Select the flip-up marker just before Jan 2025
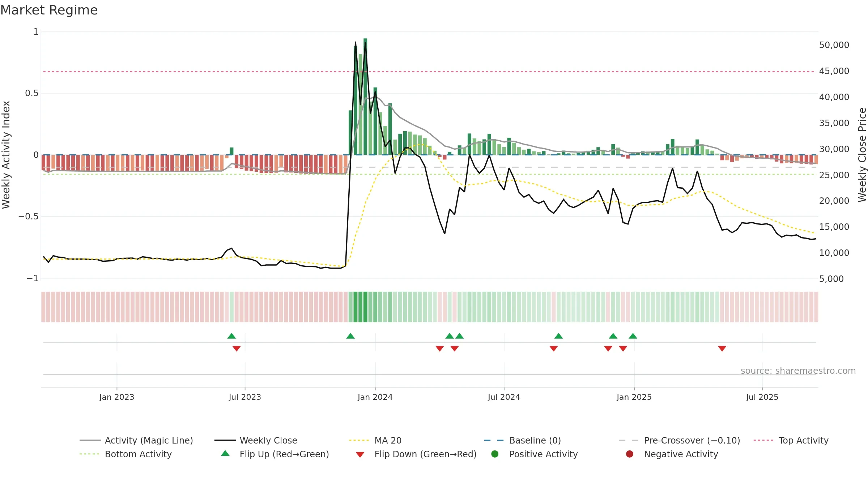868x488 pixels. [633, 336]
